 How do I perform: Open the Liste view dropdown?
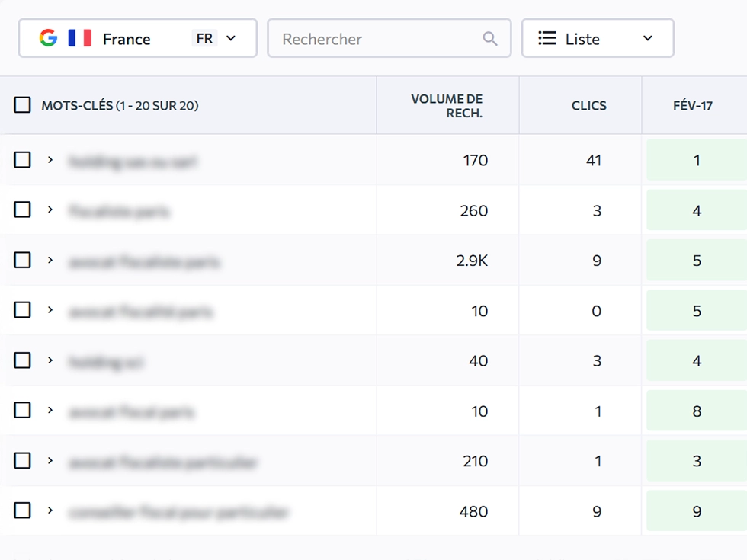[x=647, y=38]
